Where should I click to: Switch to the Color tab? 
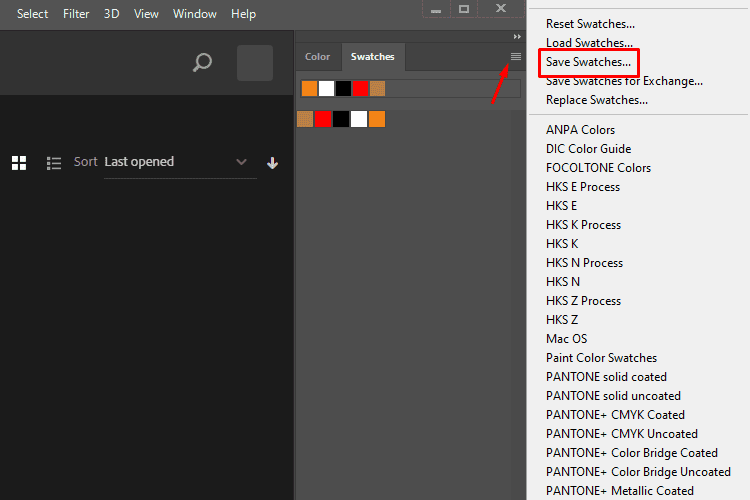tap(318, 56)
